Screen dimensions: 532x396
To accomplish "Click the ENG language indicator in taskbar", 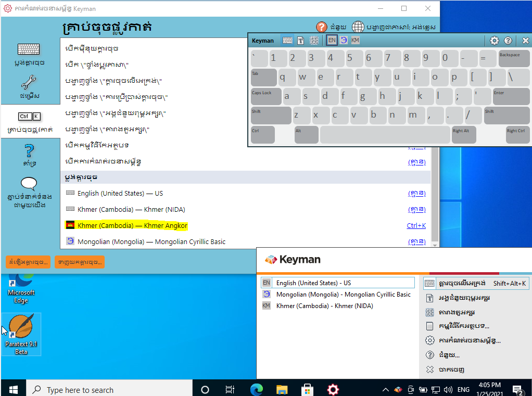I will 463,390.
